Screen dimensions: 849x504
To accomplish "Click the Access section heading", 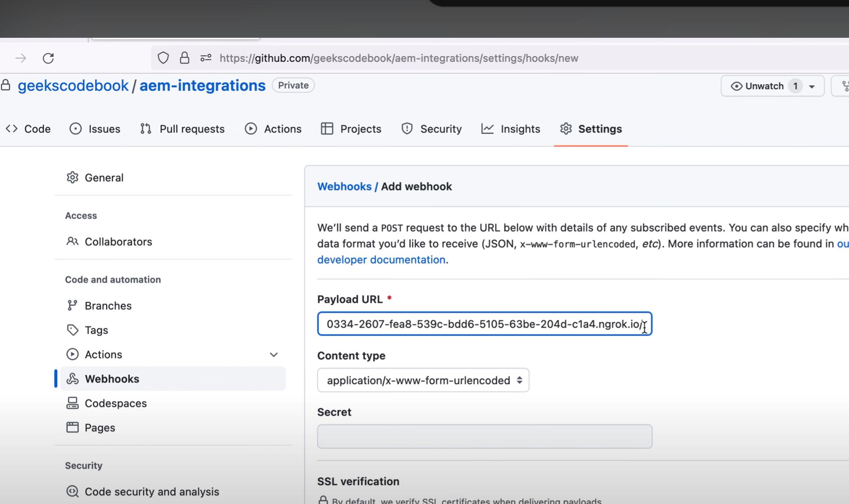I will (81, 216).
